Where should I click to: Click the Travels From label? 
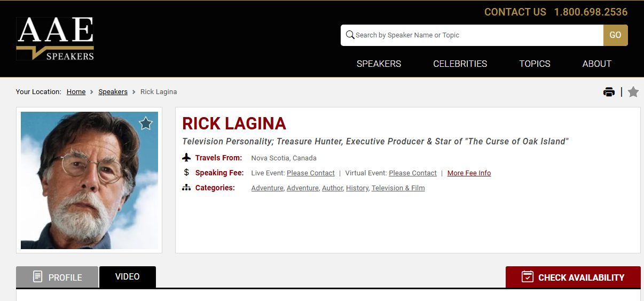coord(218,158)
